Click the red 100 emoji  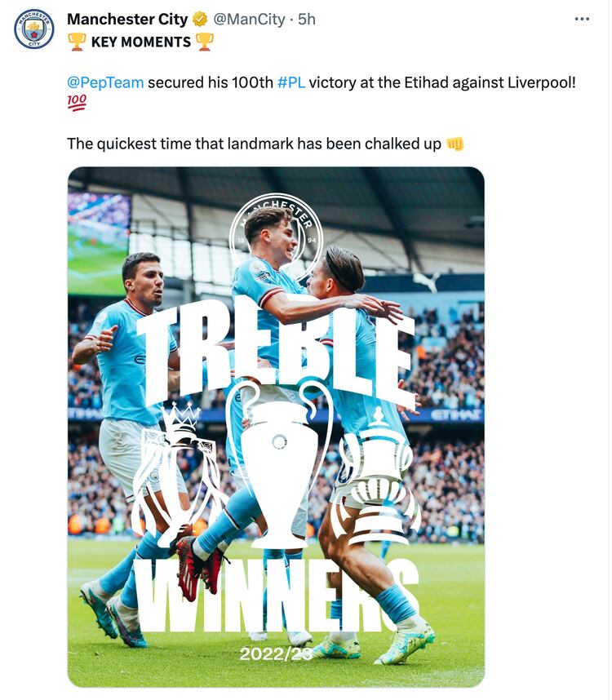77,103
